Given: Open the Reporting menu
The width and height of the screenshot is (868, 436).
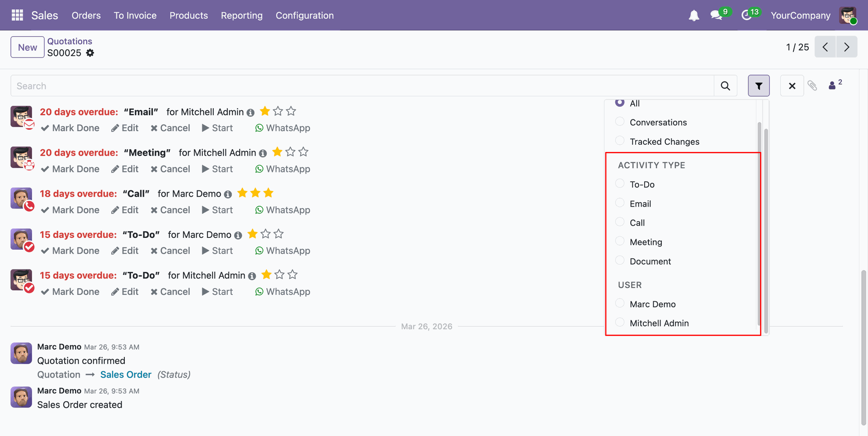Looking at the screenshot, I should click(241, 15).
